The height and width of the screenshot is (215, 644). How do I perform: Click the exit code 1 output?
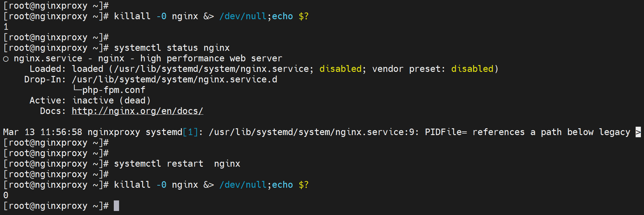pyautogui.click(x=6, y=27)
